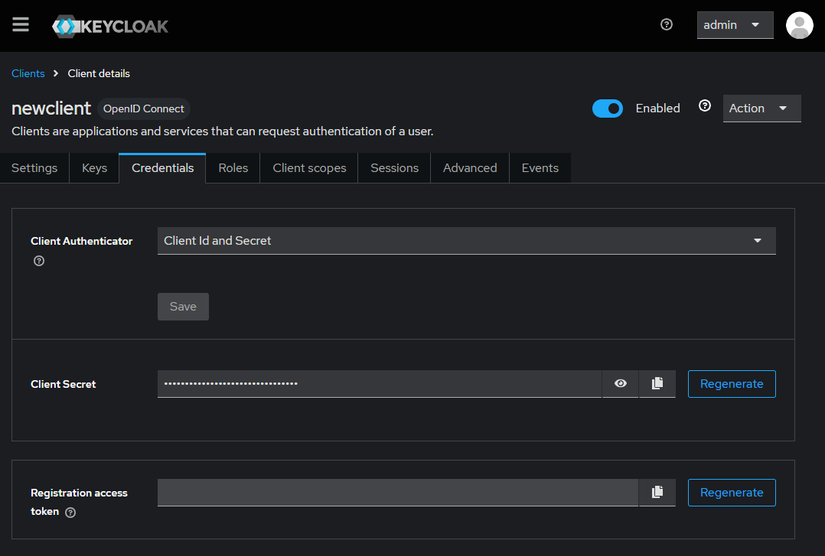Reveal the client secret with eye icon
825x556 pixels.
pos(621,384)
